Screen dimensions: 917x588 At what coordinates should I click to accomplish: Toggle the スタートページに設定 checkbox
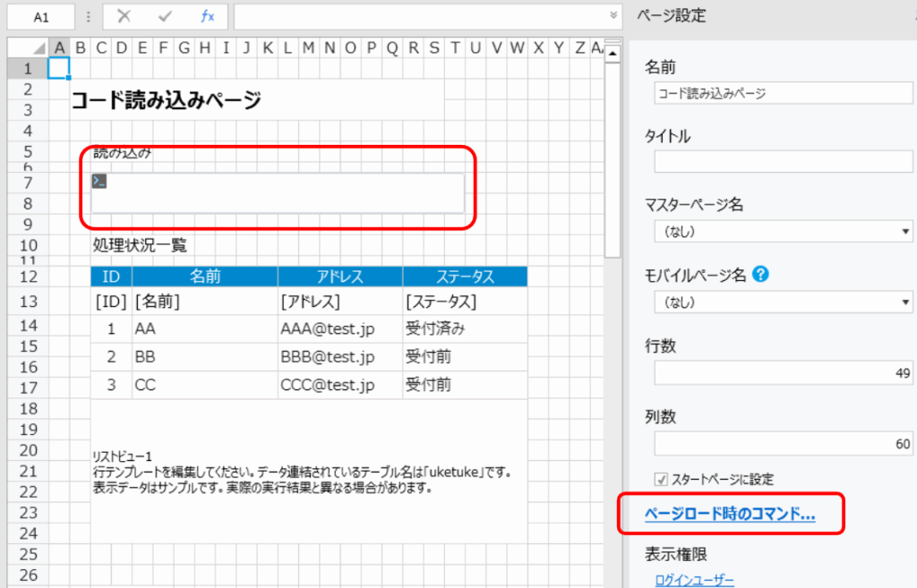pos(662,480)
